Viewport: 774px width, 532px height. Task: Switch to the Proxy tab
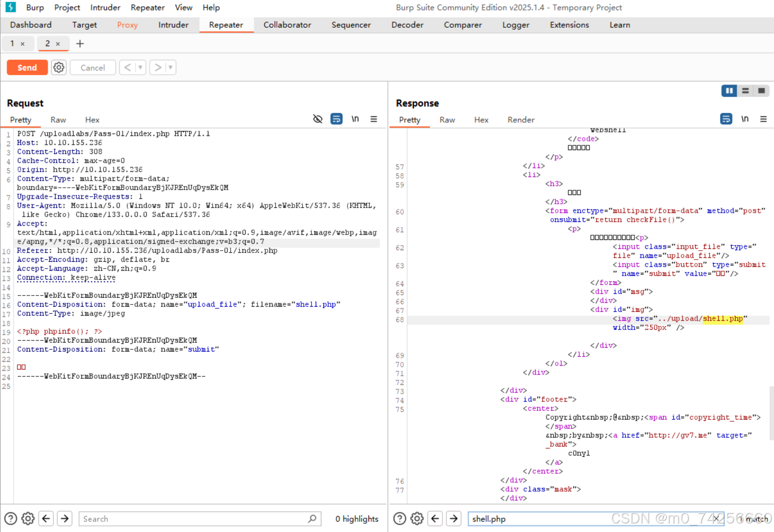click(128, 25)
